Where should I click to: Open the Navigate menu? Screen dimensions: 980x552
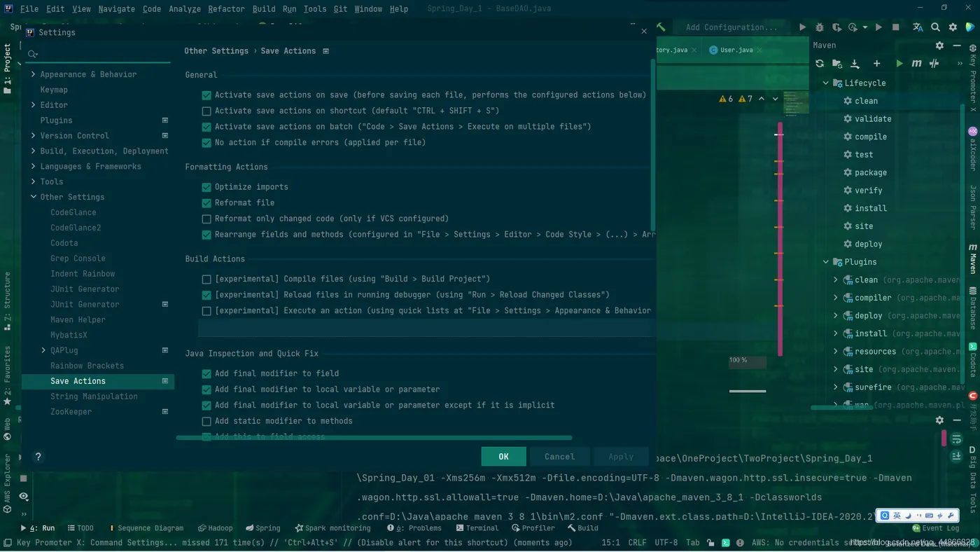[x=117, y=9]
